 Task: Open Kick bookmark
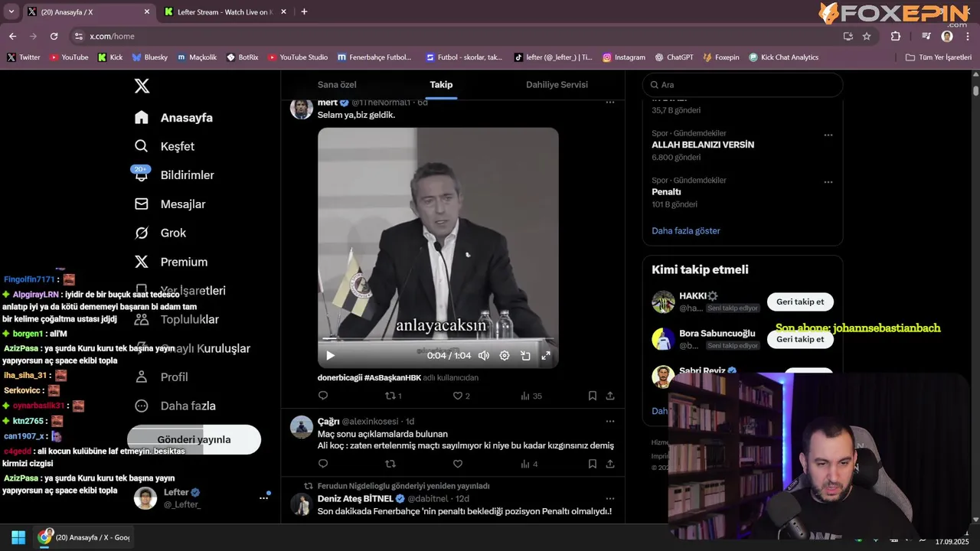coord(110,57)
